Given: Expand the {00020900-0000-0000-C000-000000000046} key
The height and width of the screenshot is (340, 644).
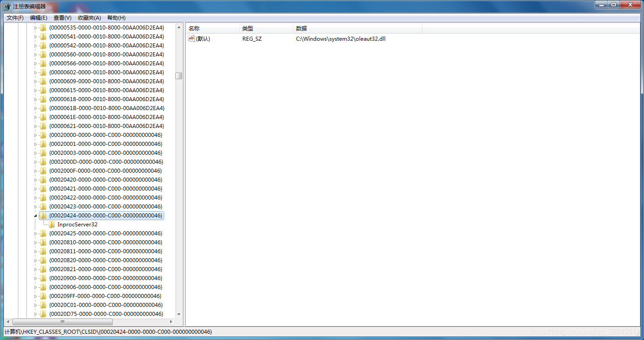Looking at the screenshot, I should point(36,278).
